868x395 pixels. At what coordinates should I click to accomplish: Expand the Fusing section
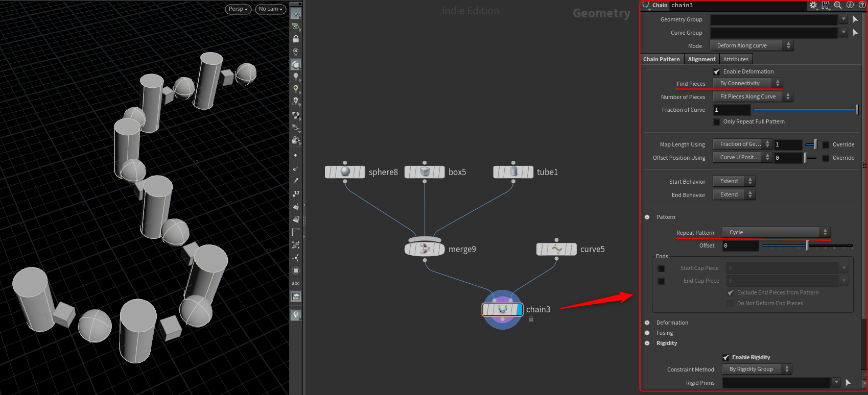pyautogui.click(x=647, y=333)
